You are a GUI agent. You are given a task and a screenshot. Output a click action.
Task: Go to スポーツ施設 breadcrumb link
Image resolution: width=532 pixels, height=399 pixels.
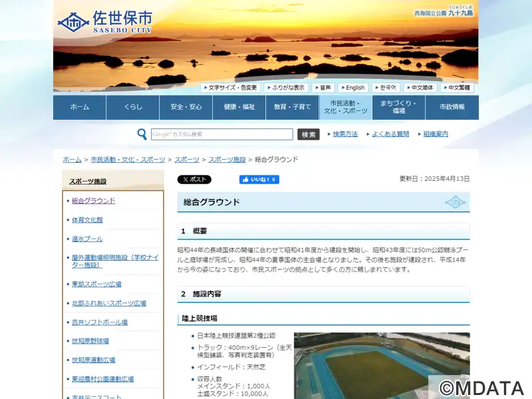(227, 160)
